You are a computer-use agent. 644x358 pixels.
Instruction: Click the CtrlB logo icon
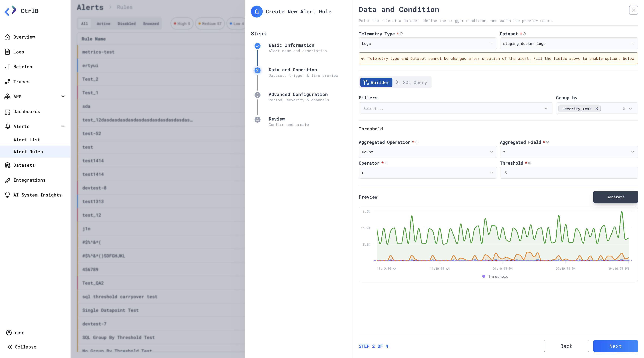pos(10,11)
